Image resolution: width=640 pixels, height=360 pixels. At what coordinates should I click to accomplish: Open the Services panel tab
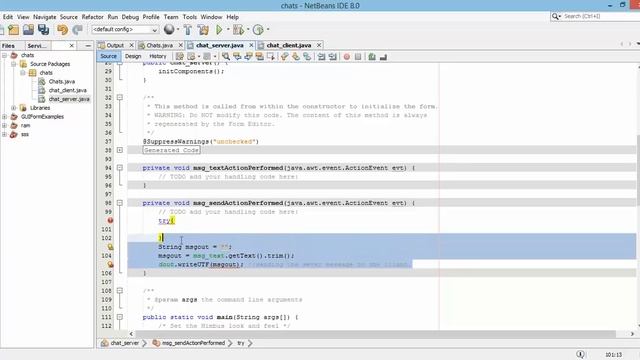tap(38, 46)
